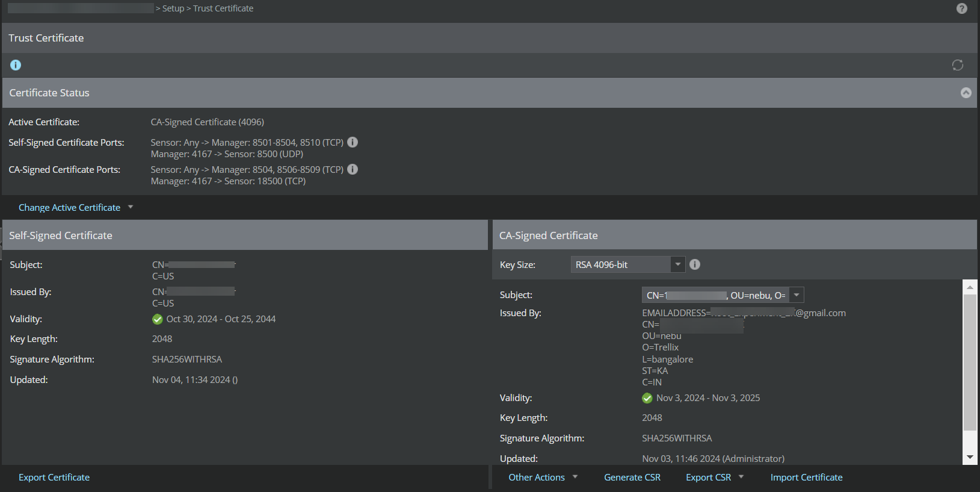Click Generate CSR
The height and width of the screenshot is (492, 980).
tap(632, 477)
